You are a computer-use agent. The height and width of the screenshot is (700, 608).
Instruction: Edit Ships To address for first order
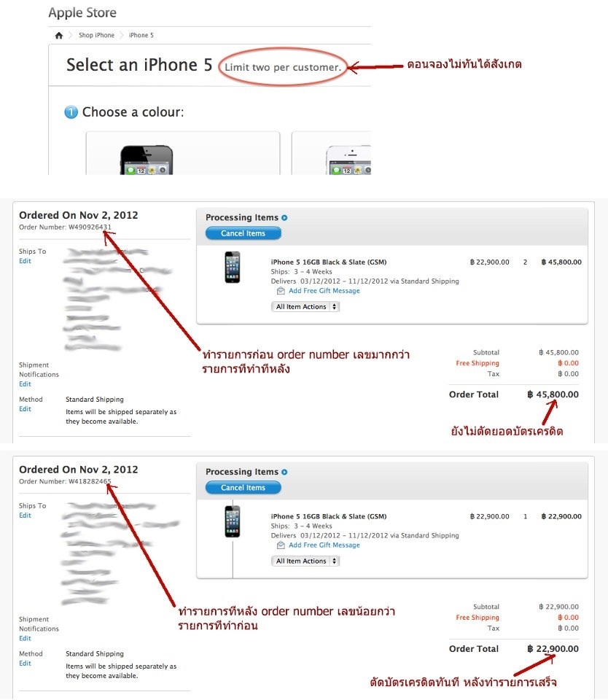click(x=25, y=261)
